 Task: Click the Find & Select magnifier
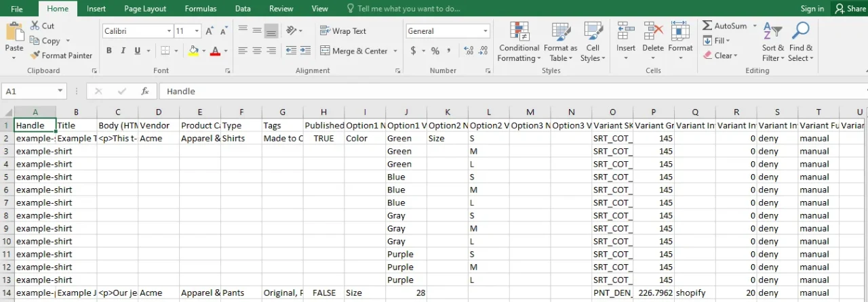[x=801, y=31]
